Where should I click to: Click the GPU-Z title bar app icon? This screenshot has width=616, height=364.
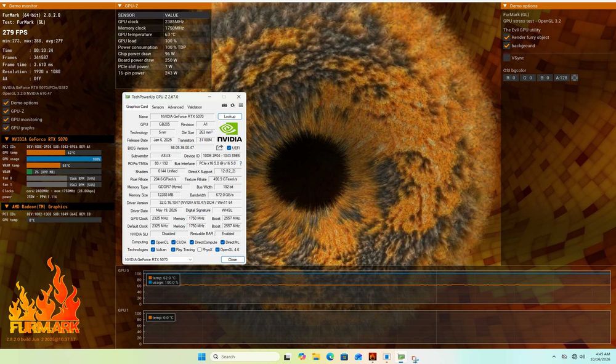click(x=128, y=97)
